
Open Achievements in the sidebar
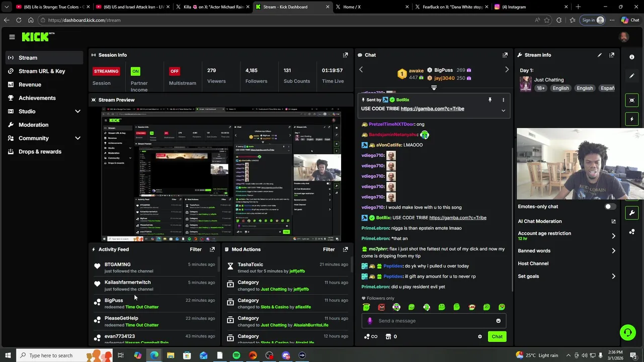click(x=44, y=98)
